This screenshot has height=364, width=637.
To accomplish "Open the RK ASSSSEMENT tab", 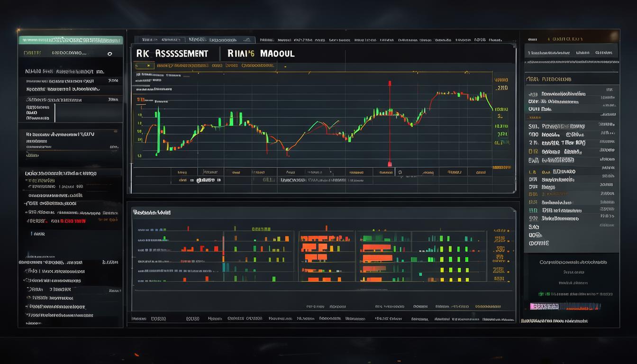I will pyautogui.click(x=172, y=54).
